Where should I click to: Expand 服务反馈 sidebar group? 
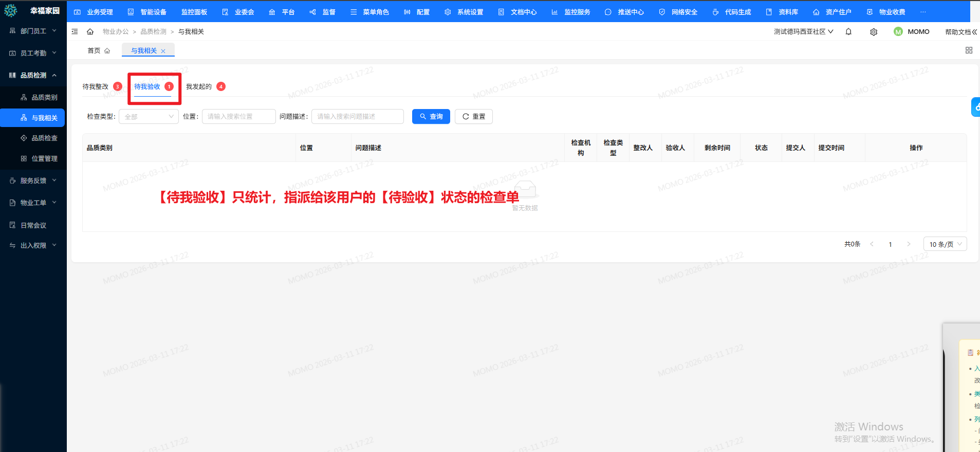point(33,180)
